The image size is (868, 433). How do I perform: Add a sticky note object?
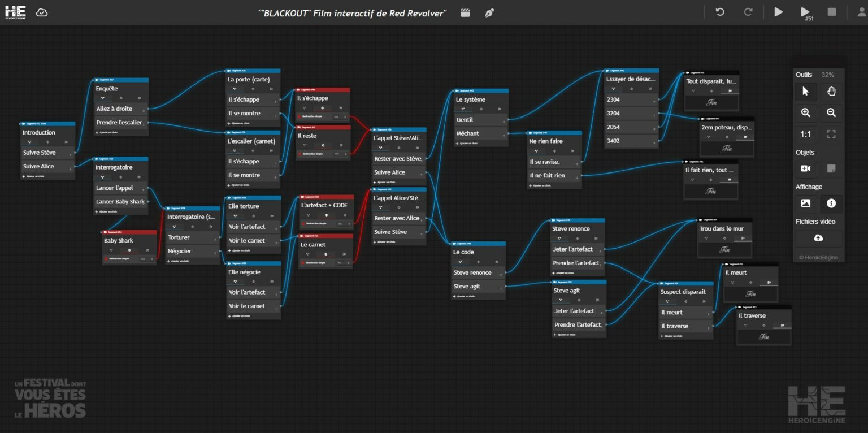831,168
